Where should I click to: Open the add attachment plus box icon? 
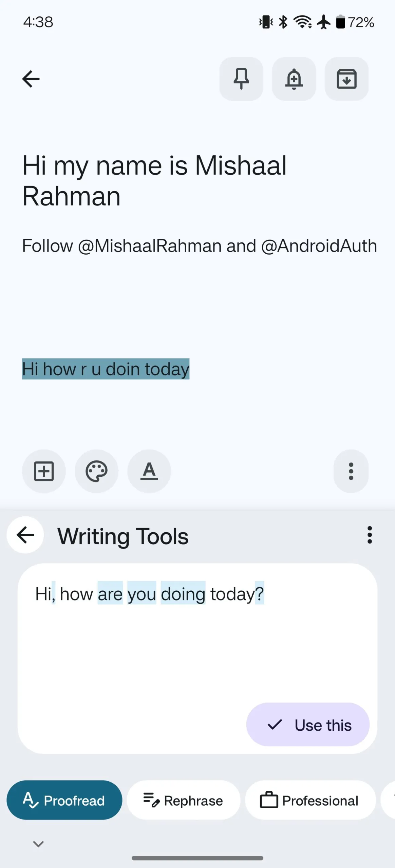coord(44,471)
